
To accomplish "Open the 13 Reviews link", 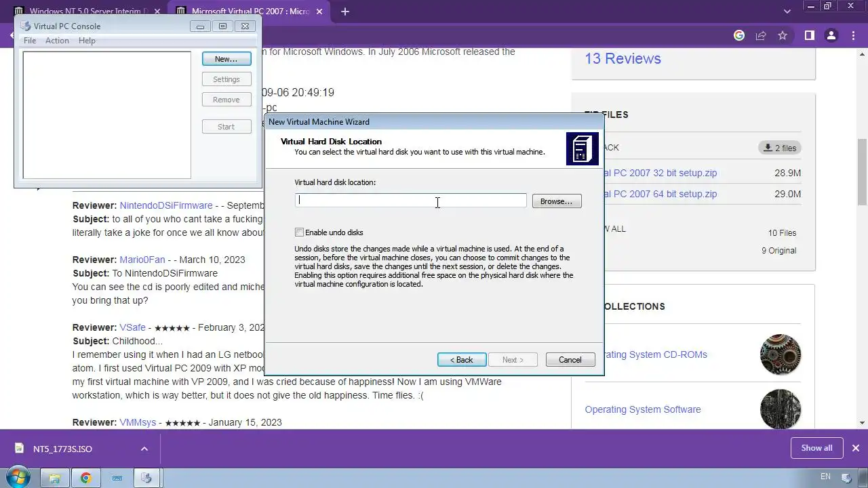I will [623, 58].
